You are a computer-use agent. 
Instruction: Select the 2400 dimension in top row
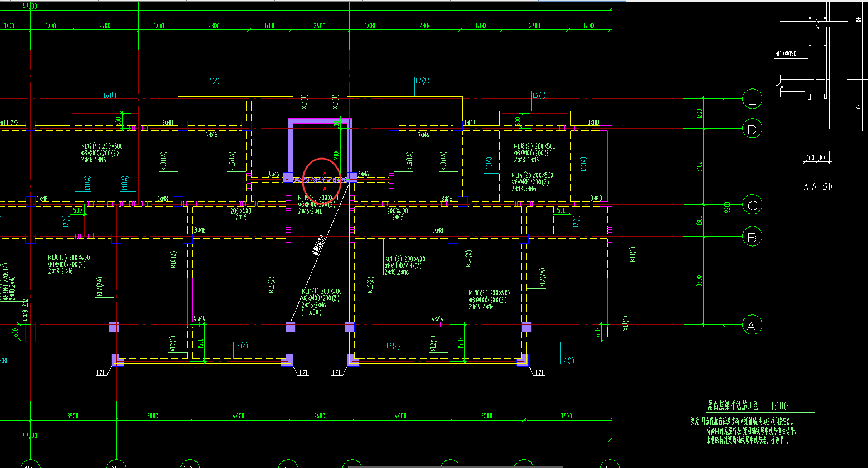pos(320,26)
